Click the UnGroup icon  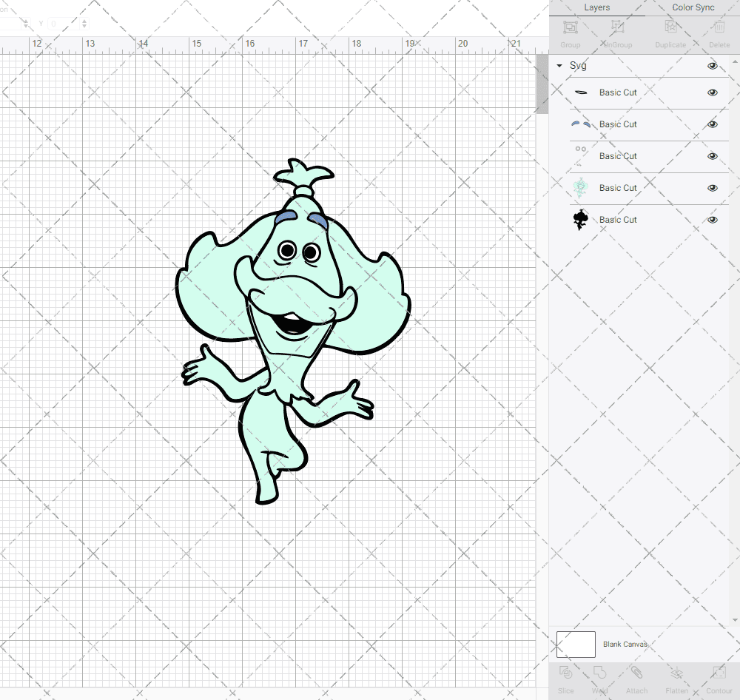click(616, 28)
